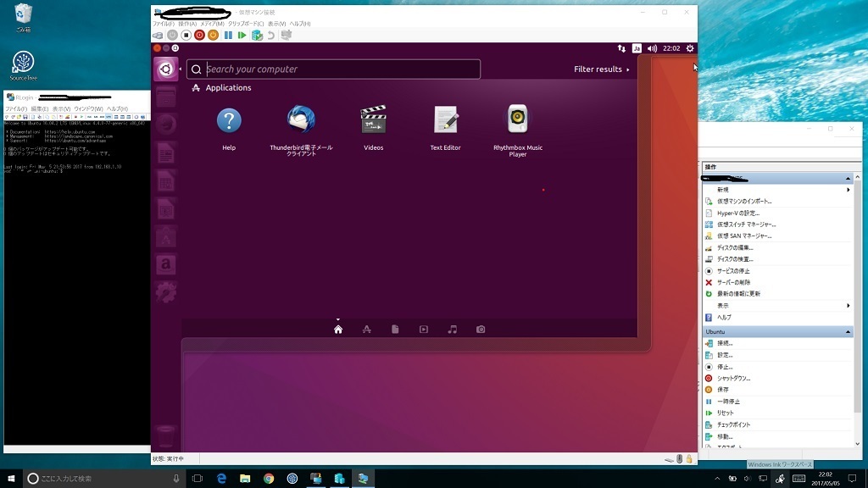Click the Videos app icon
Viewport: 868px width, 488px height.
point(374,121)
